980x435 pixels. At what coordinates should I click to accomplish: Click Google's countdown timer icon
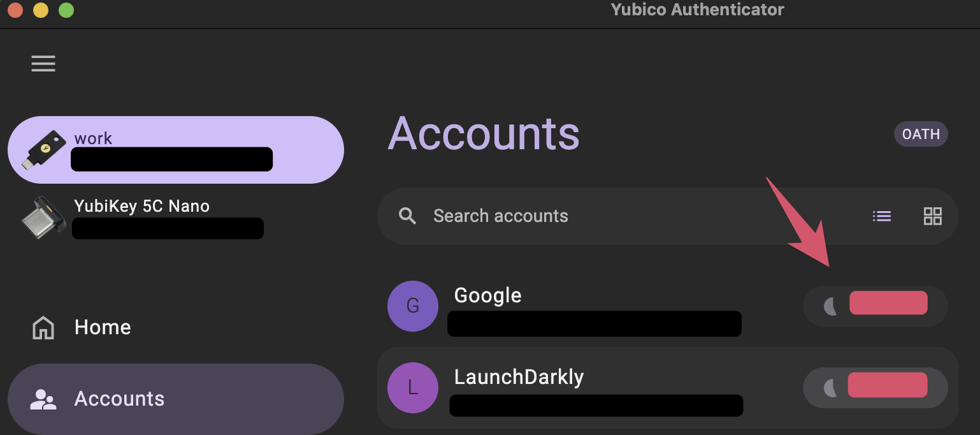pyautogui.click(x=830, y=307)
